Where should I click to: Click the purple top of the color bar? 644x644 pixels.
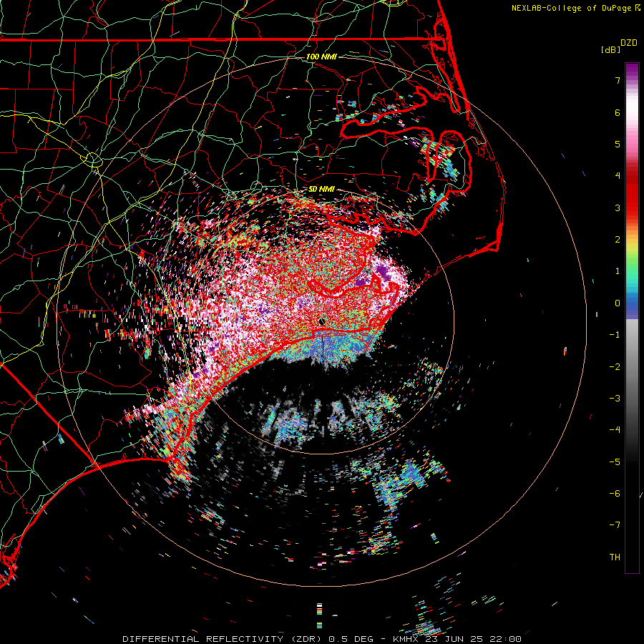coord(632,71)
